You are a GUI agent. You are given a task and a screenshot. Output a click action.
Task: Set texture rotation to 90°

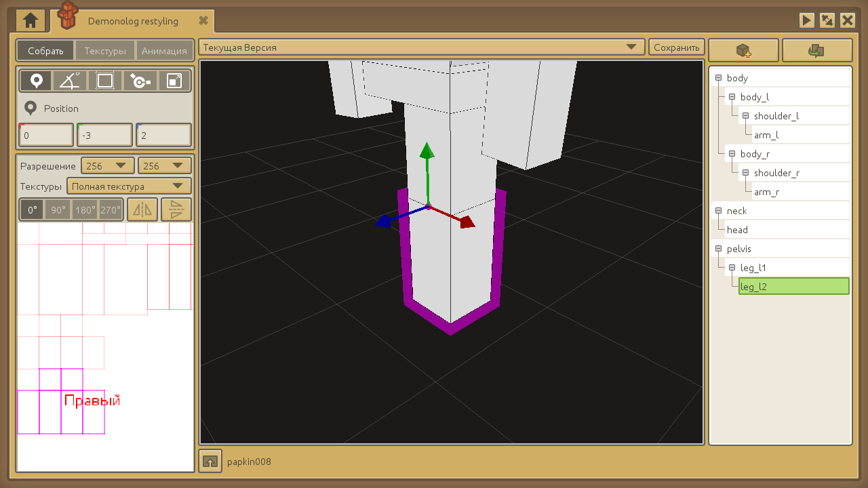click(x=58, y=210)
